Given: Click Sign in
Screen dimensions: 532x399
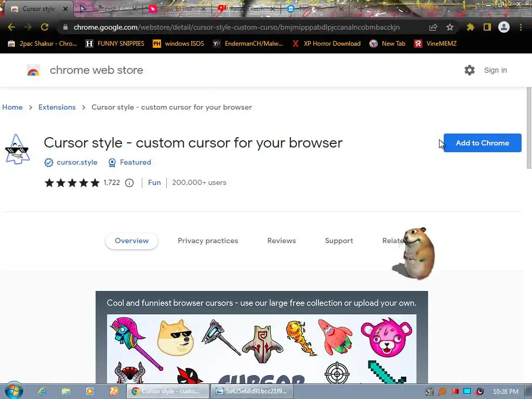Looking at the screenshot, I should pos(495,70).
